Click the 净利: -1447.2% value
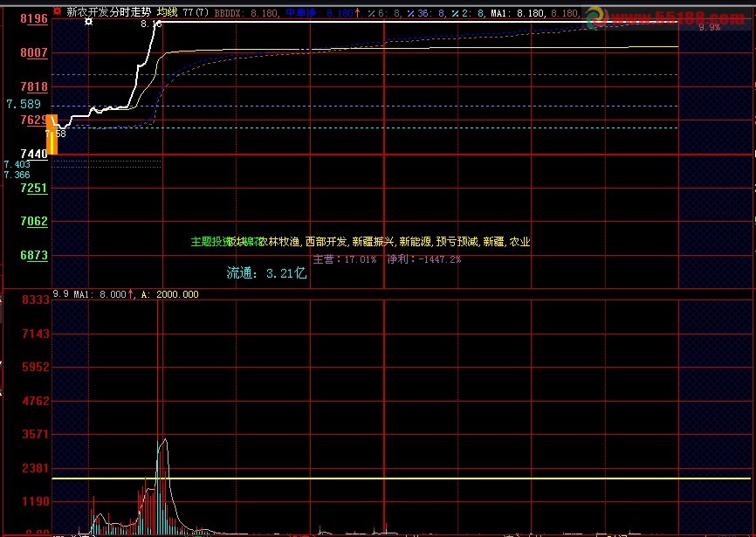Image resolution: width=756 pixels, height=537 pixels. (x=423, y=259)
